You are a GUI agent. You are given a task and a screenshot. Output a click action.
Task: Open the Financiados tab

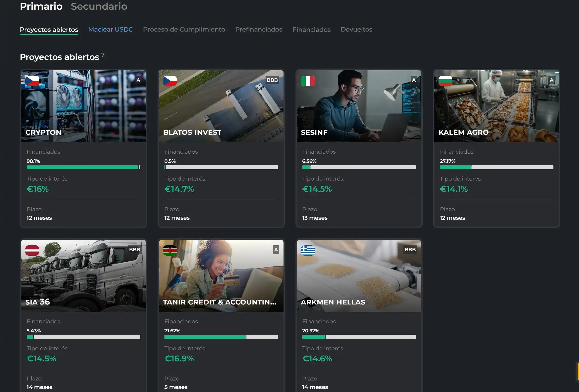[311, 29]
